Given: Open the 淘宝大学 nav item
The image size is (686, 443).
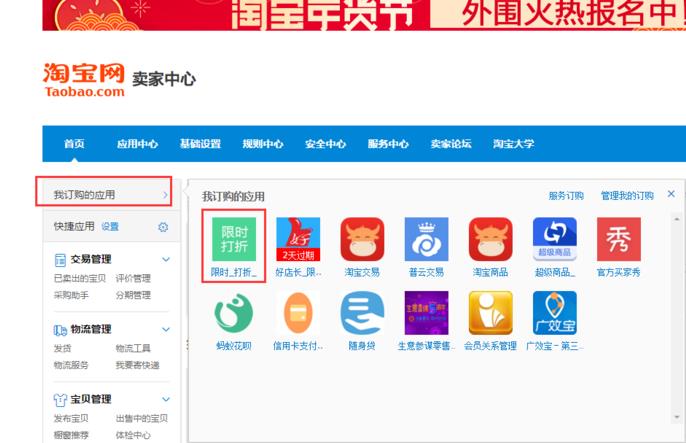Looking at the screenshot, I should tap(514, 143).
